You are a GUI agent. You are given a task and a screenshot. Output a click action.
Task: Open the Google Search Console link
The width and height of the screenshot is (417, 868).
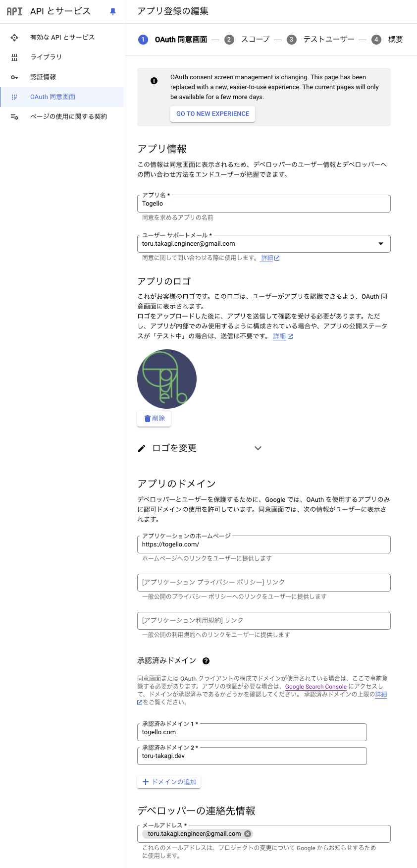click(316, 687)
